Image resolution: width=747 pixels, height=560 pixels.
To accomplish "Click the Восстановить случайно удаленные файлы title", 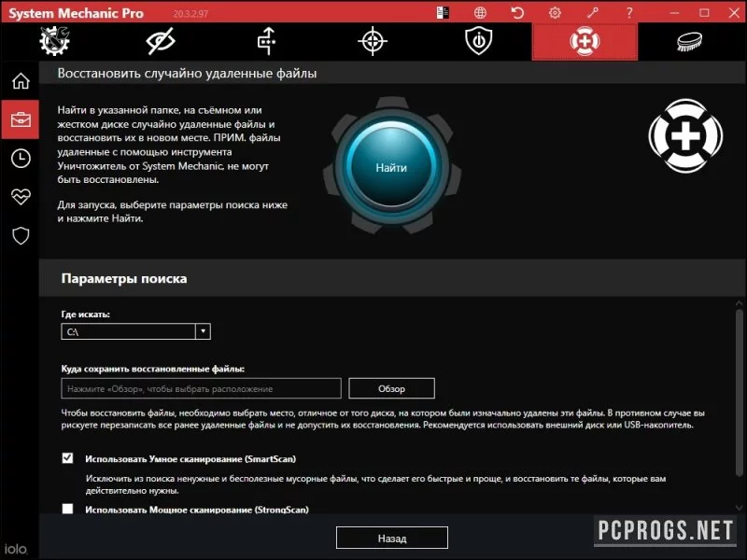I will 187,74.
